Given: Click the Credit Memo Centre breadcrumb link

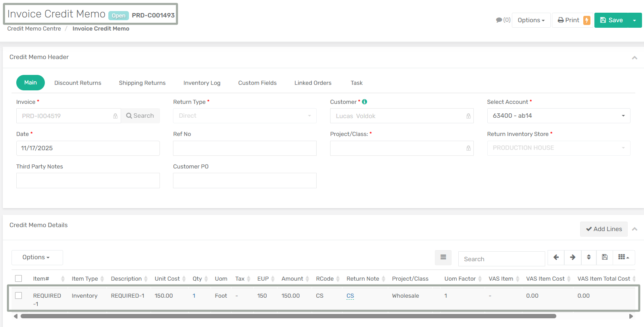Looking at the screenshot, I should [x=34, y=29].
